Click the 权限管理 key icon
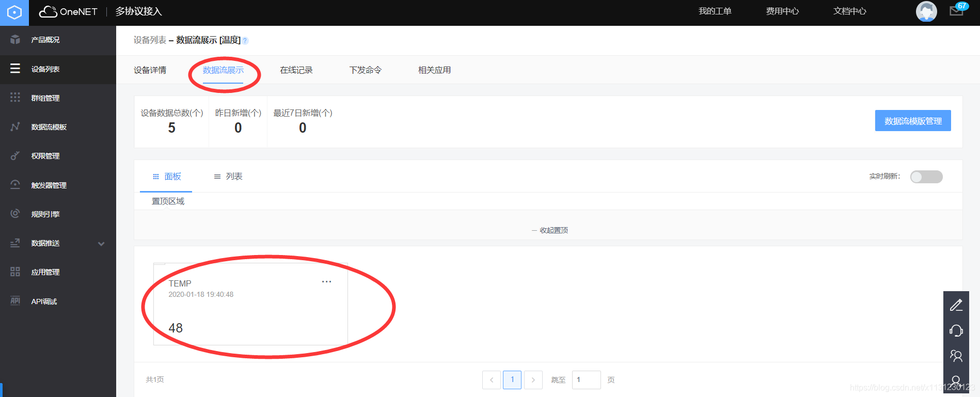Screen dimensions: 980x397 pyautogui.click(x=15, y=155)
